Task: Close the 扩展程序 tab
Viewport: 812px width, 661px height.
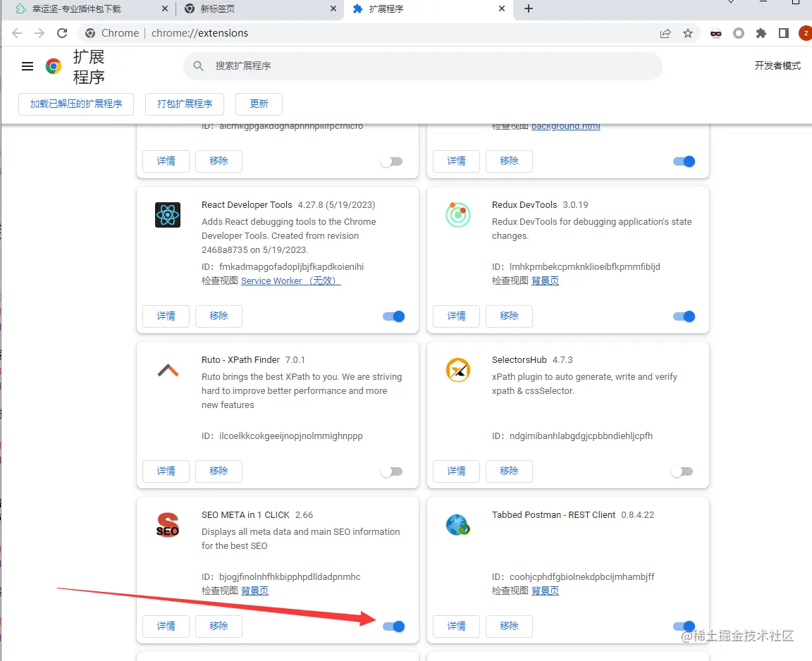Action: coord(502,8)
